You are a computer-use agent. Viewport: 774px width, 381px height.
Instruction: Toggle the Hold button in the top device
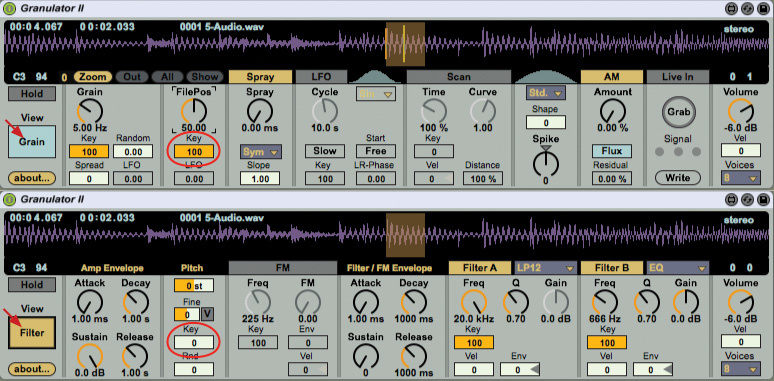tap(32, 93)
